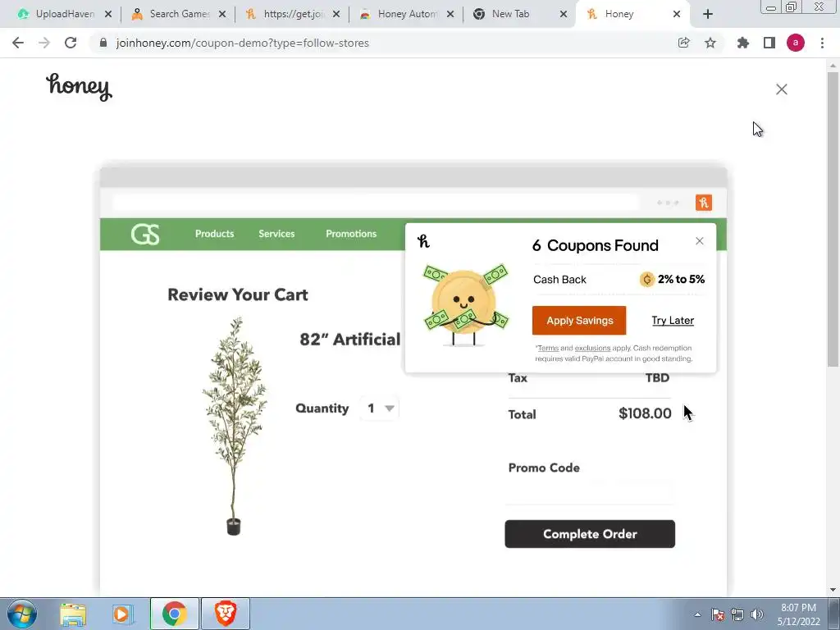Click the Apply Savings button
Viewport: 840px width, 630px height.
[579, 321]
